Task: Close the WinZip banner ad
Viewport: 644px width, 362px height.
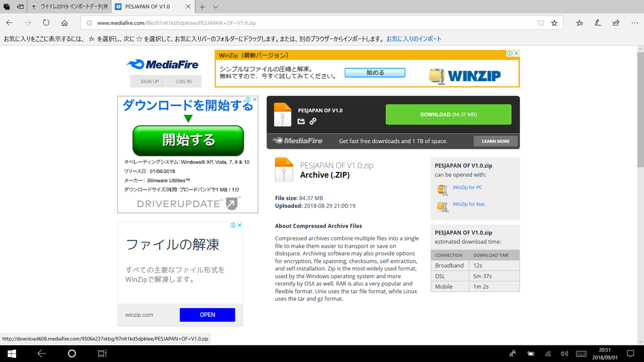Action: [516, 53]
